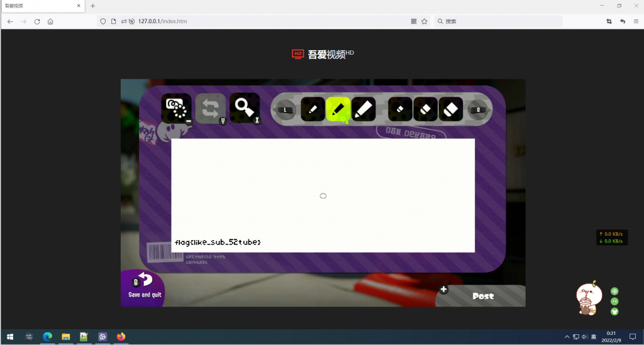Click Save and quit button
This screenshot has height=345, width=644.
coord(144,288)
